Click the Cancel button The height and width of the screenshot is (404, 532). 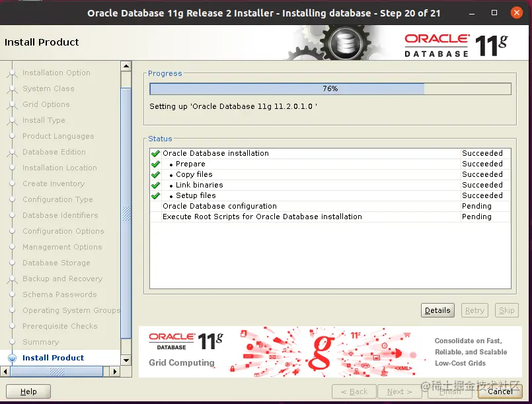pyautogui.click(x=500, y=391)
